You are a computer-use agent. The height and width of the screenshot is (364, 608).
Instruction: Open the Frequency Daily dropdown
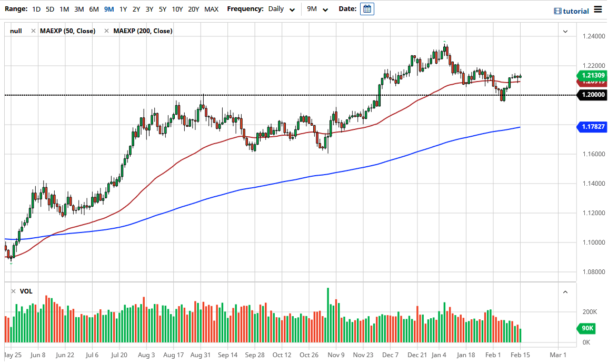pos(282,8)
